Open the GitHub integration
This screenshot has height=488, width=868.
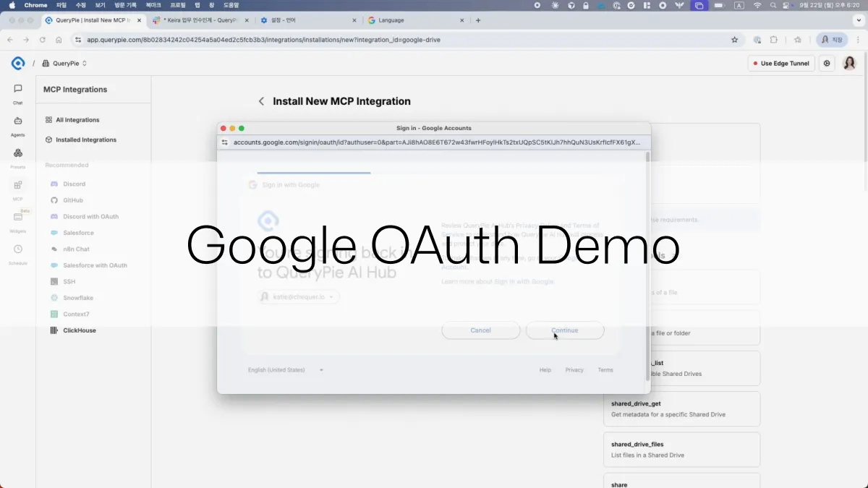point(54,200)
